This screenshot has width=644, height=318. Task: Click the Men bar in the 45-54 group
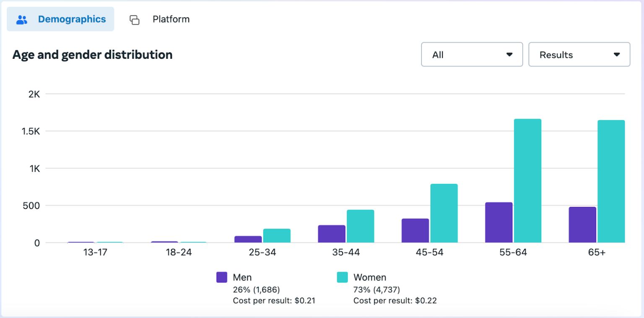coord(415,231)
